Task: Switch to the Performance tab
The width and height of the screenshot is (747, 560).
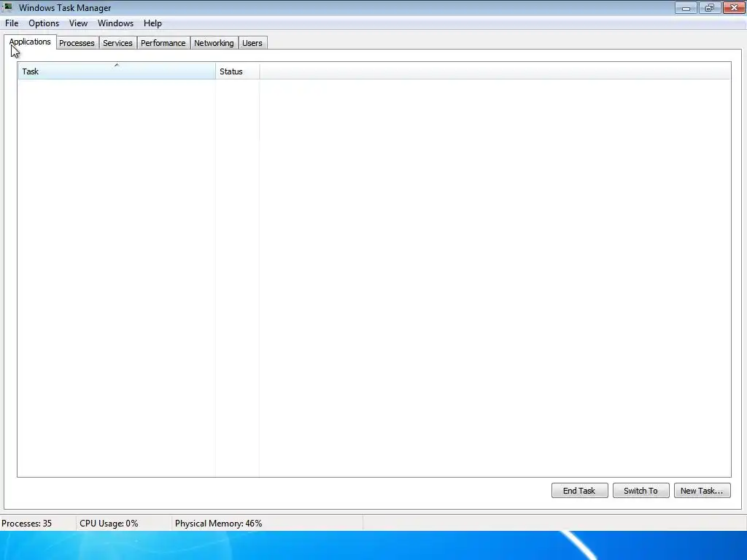Action: (x=163, y=43)
